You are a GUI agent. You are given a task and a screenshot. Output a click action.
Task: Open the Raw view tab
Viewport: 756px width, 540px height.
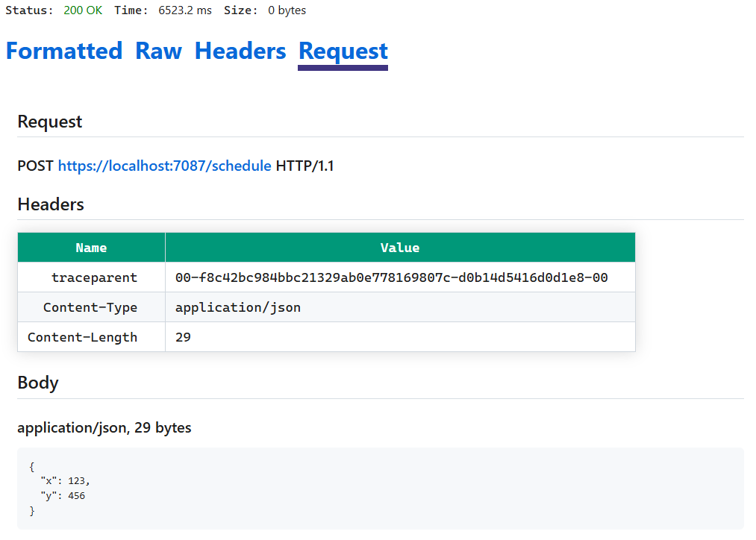tap(157, 51)
